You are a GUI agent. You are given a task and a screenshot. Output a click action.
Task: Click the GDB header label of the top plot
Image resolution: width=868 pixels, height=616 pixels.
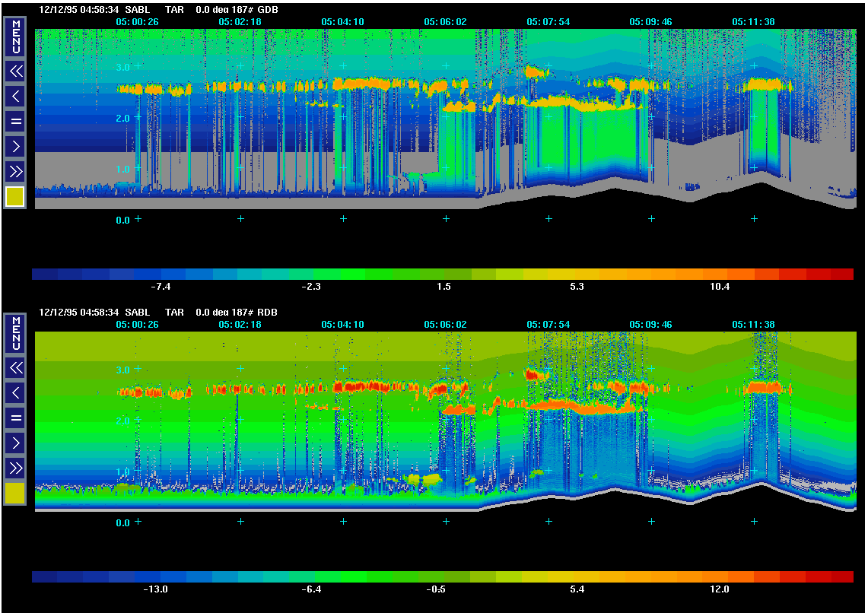(x=269, y=10)
